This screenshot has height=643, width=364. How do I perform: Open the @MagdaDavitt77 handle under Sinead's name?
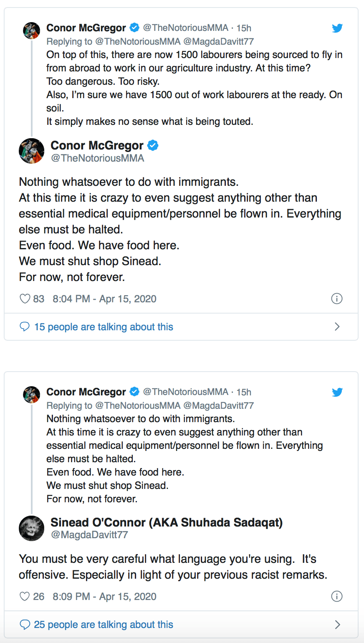(89, 535)
